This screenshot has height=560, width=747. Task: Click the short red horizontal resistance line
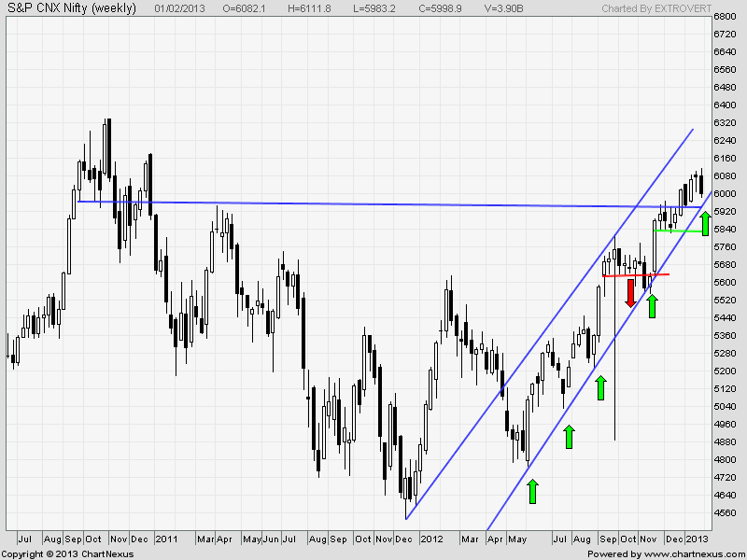[635, 275]
